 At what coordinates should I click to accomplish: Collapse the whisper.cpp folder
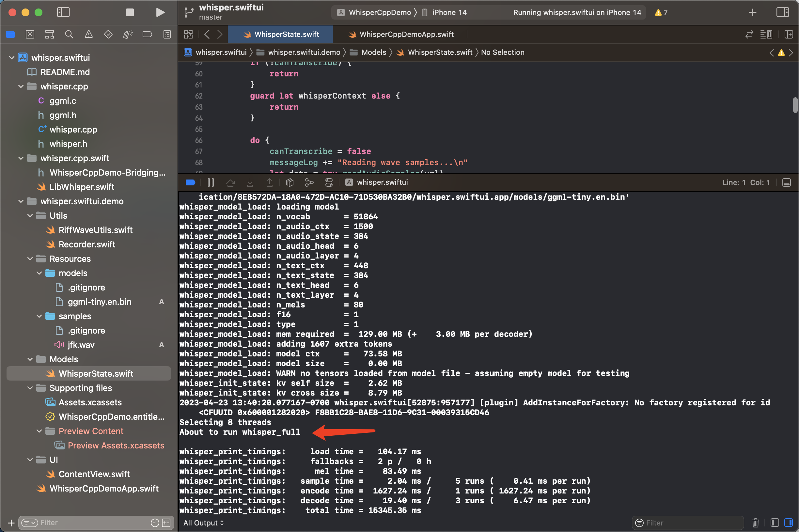[21, 86]
